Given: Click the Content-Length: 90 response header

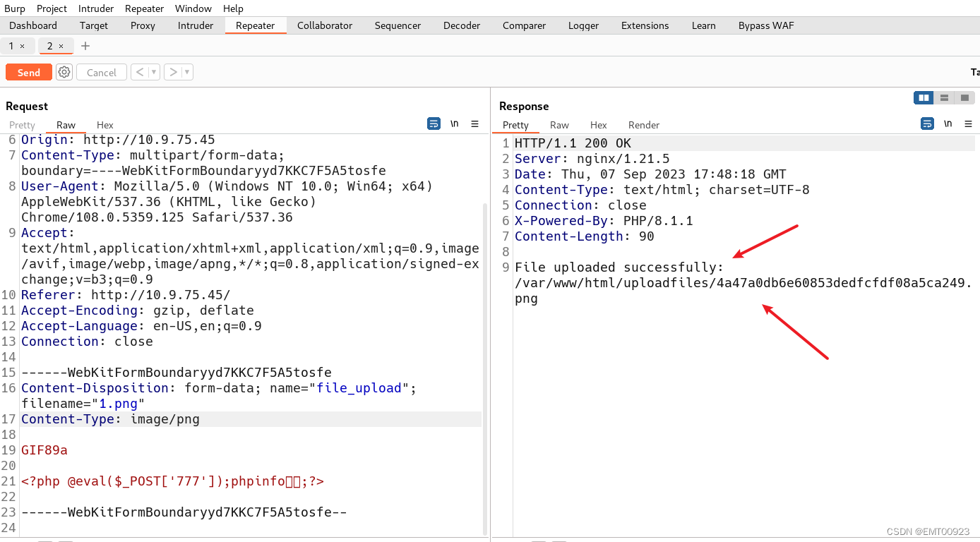Looking at the screenshot, I should coord(585,236).
